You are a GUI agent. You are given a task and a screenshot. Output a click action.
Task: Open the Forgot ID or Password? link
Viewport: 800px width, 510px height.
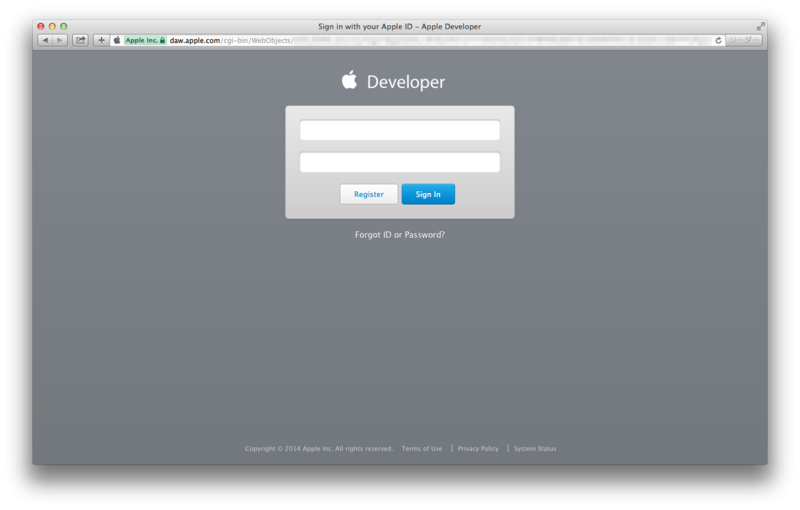(399, 235)
